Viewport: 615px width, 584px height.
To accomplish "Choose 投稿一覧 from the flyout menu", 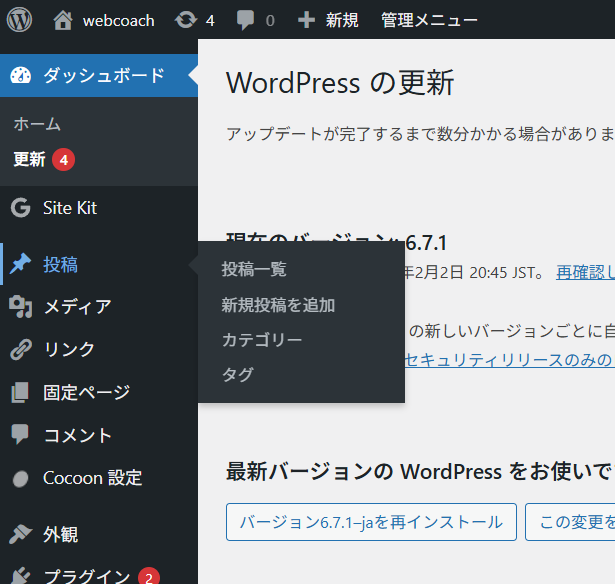I will 254,269.
